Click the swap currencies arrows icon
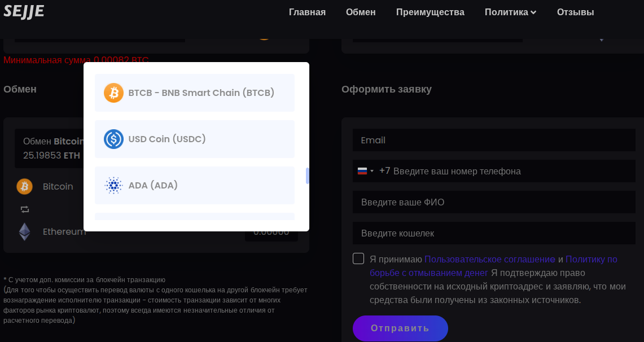 tap(24, 209)
